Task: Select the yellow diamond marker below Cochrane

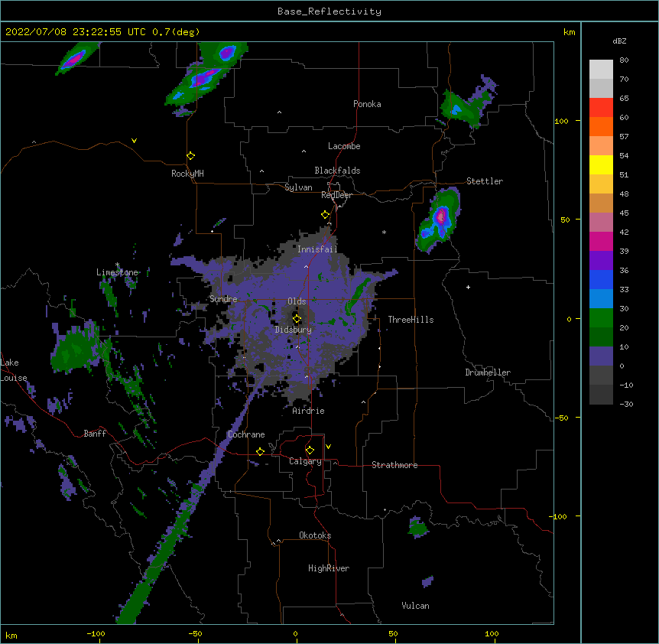Action: pyautogui.click(x=260, y=451)
